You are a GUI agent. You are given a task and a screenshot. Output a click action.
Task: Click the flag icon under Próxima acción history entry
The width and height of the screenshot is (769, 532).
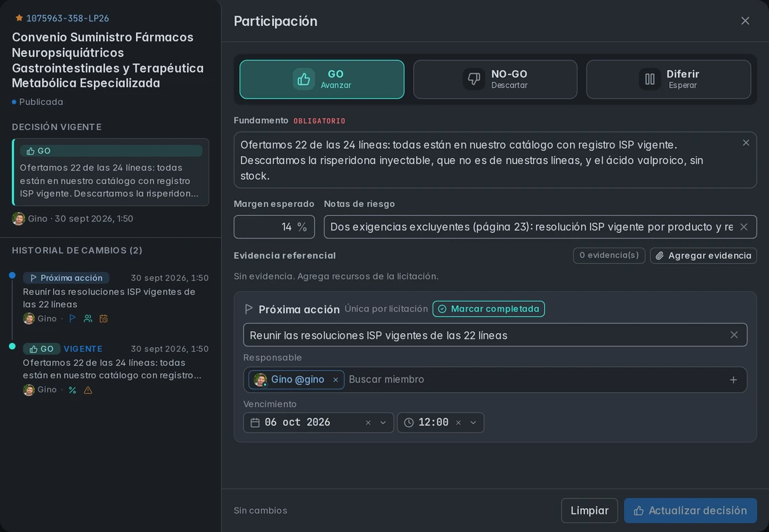[x=72, y=318]
